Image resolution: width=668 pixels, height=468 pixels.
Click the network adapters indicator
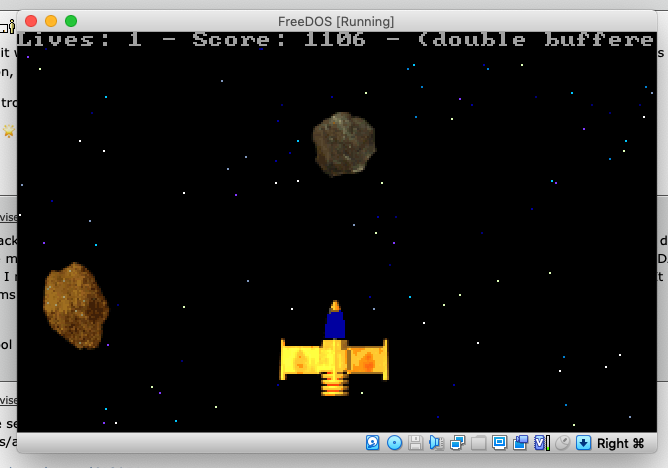(457, 443)
